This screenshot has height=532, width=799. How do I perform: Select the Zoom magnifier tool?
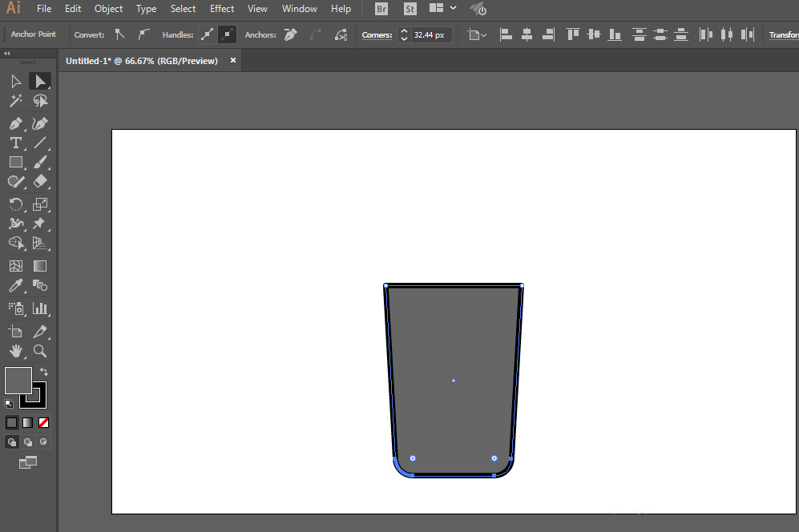point(39,351)
